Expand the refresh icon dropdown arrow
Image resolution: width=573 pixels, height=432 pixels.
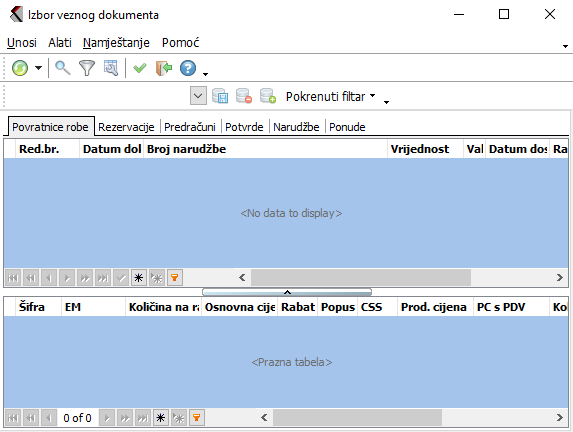click(38, 68)
